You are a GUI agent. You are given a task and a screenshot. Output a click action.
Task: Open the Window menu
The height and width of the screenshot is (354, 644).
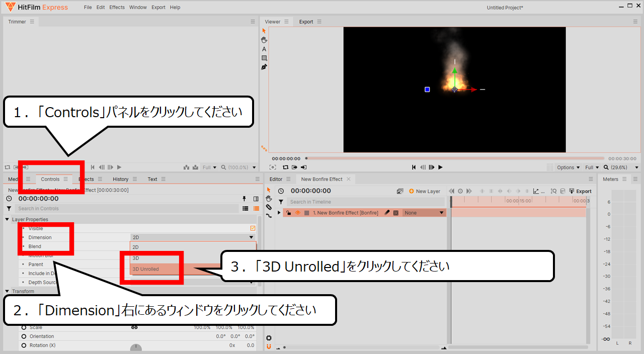[138, 8]
